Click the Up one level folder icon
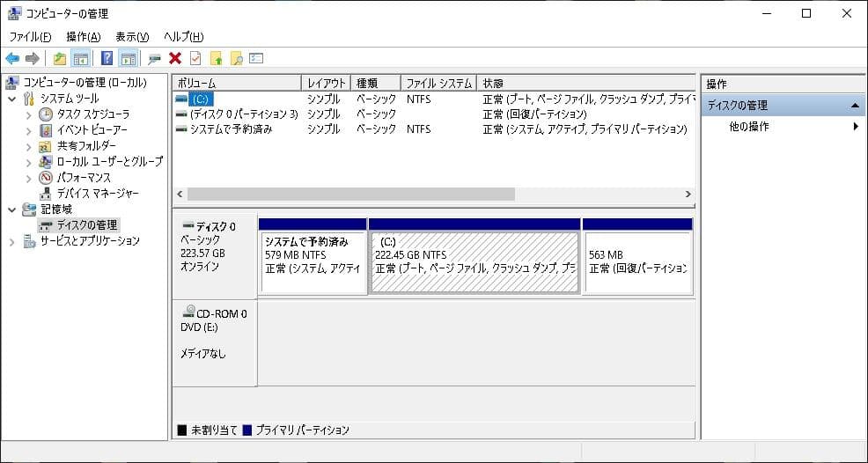 (x=60, y=58)
